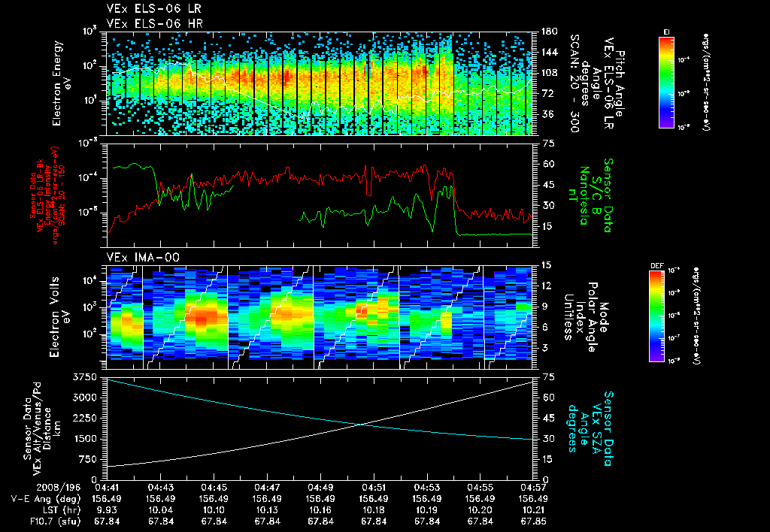Click the 'Electron Volts eV' axis label

[59, 316]
